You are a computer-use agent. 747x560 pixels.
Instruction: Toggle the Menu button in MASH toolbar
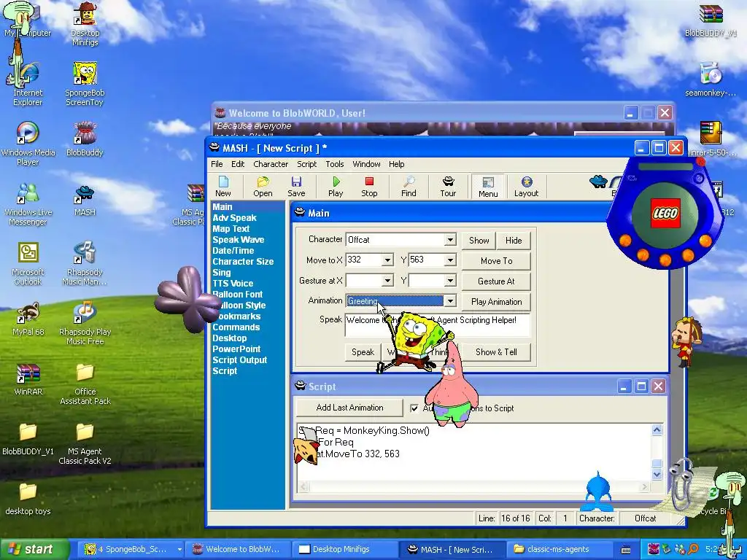pos(488,187)
